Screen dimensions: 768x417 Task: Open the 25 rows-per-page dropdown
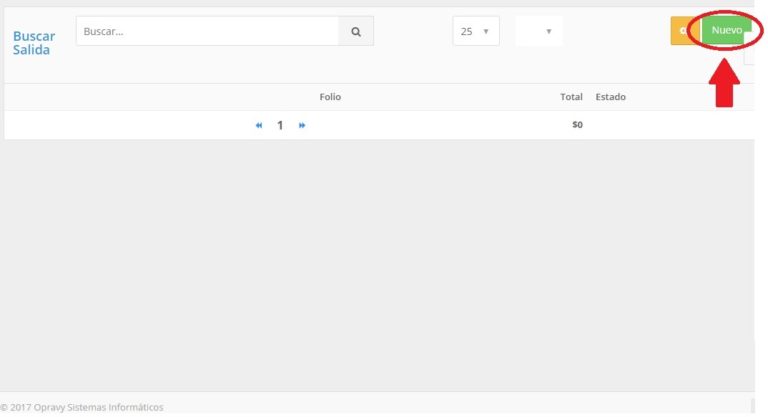(x=476, y=31)
